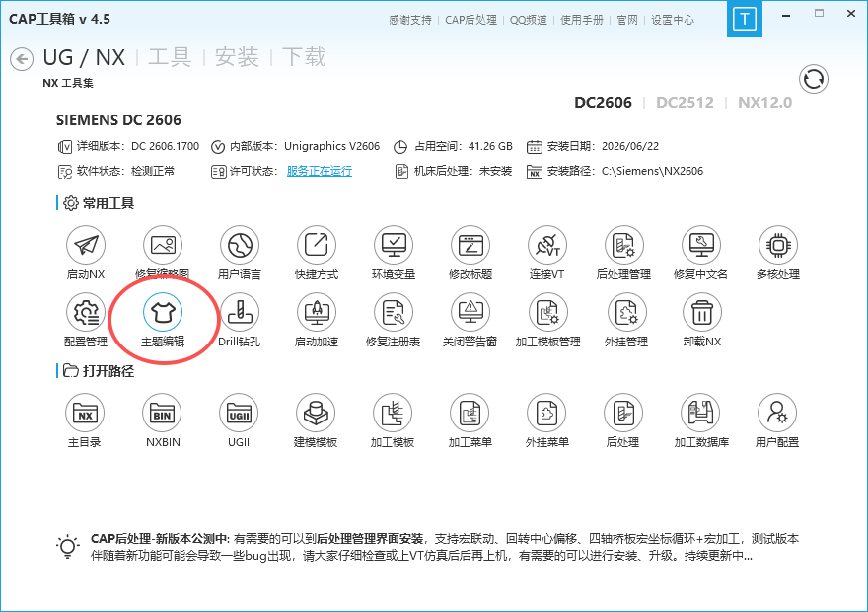The height and width of the screenshot is (612, 868).
Task: Open the NXBIN folder path
Action: click(x=162, y=414)
